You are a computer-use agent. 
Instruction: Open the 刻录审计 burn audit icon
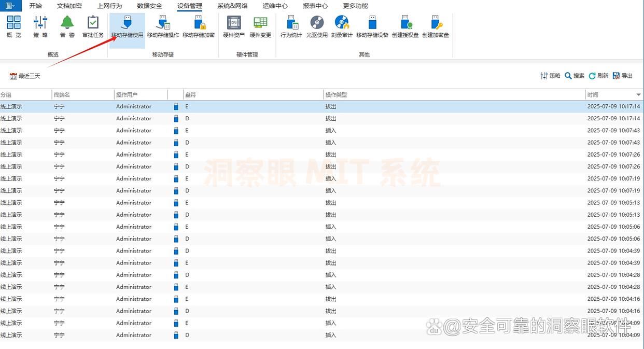(x=342, y=26)
